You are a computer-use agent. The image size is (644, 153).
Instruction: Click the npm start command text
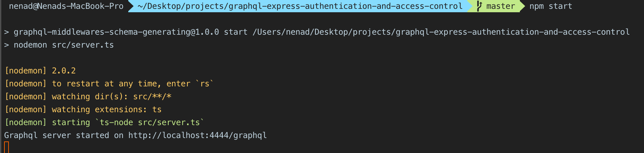[551, 6]
